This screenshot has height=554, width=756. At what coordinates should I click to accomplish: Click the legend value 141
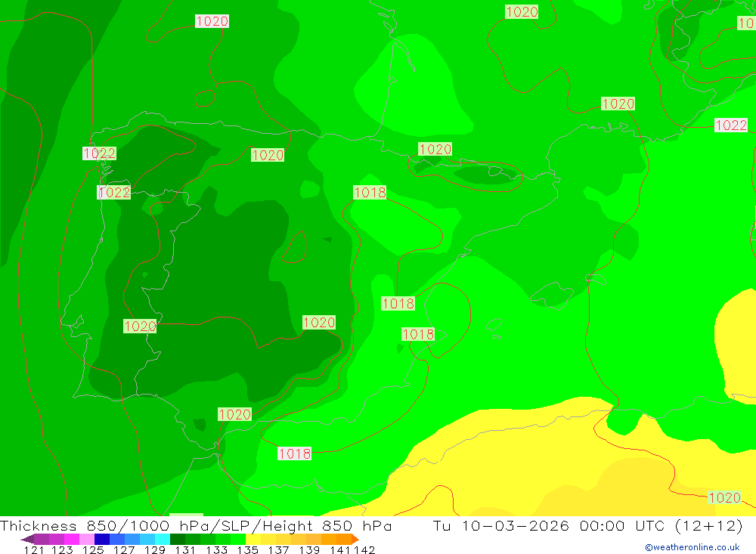pos(340,550)
